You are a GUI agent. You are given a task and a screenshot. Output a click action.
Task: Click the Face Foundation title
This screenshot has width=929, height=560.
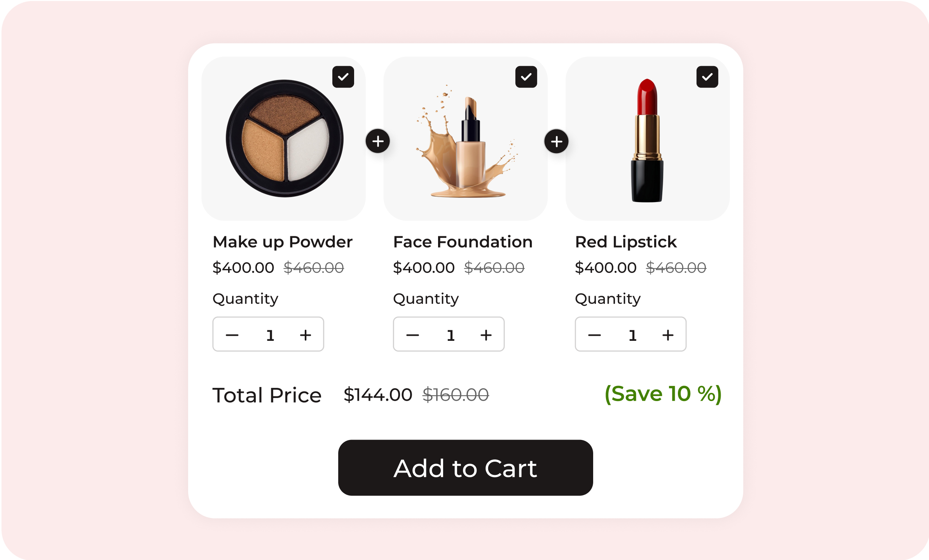[x=463, y=242]
